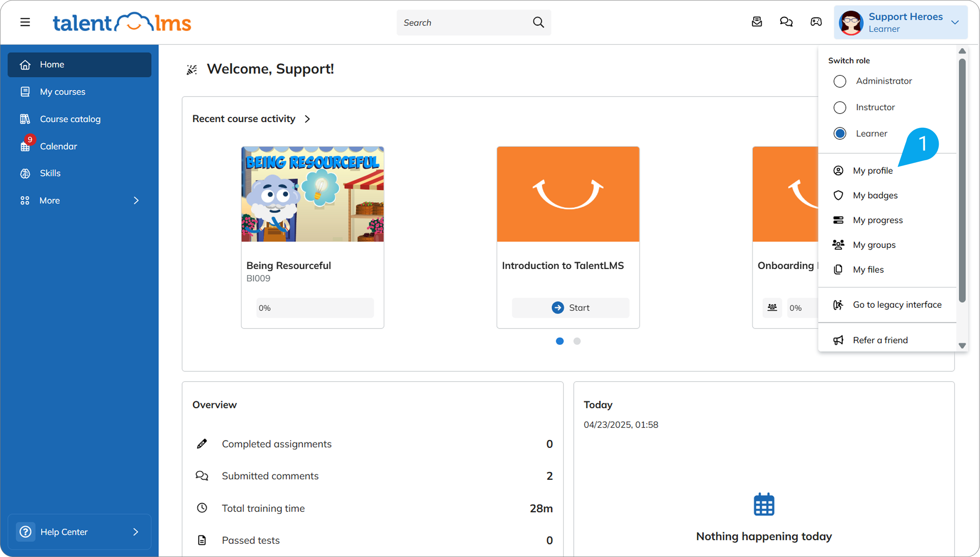980x557 pixels.
Task: Open My files menu entry
Action: pyautogui.click(x=887, y=269)
